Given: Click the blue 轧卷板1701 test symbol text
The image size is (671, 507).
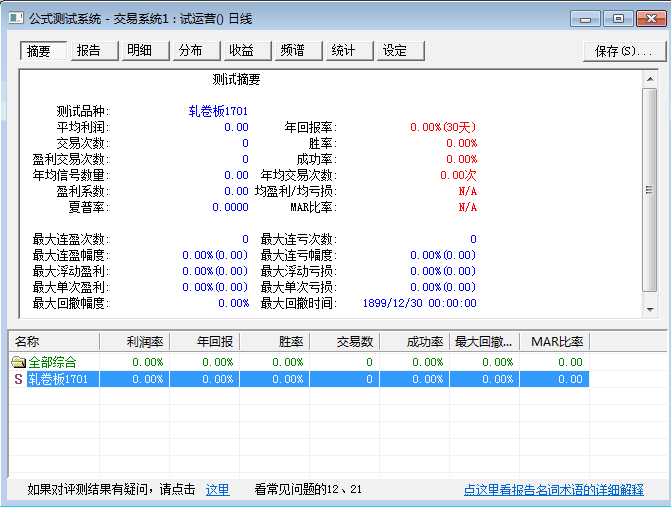Looking at the screenshot, I should click(x=218, y=111).
